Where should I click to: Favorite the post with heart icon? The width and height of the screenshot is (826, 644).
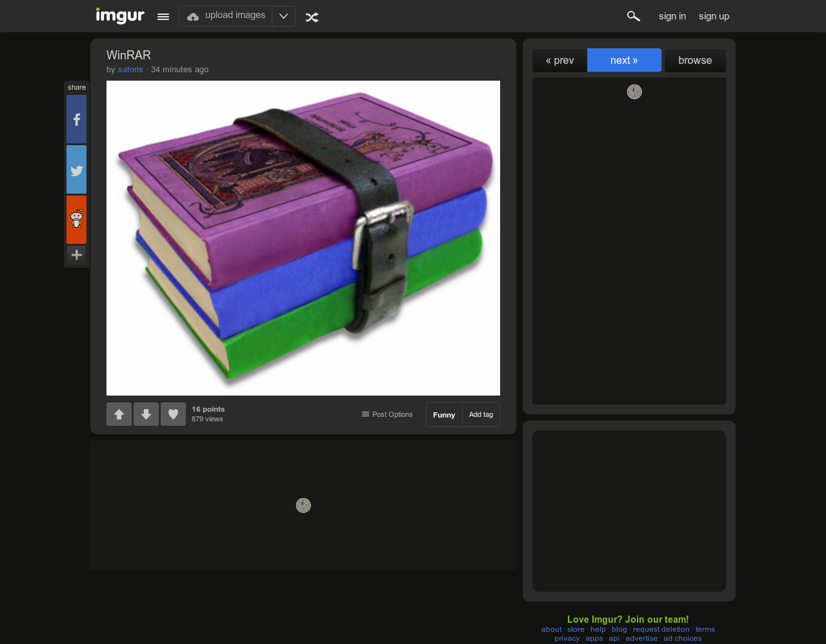[x=173, y=414]
